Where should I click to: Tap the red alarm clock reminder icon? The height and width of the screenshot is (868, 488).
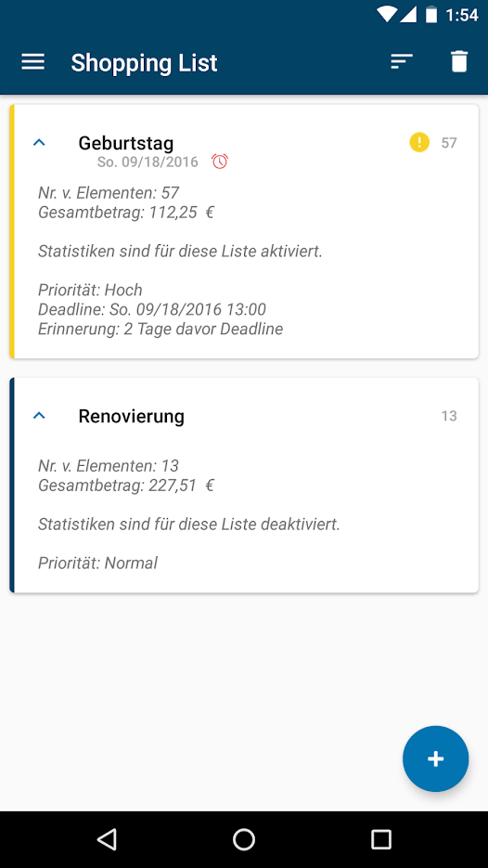pyautogui.click(x=220, y=162)
